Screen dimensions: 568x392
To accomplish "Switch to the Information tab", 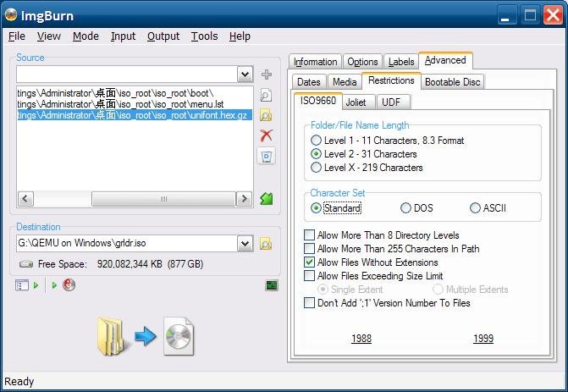I will 315,62.
